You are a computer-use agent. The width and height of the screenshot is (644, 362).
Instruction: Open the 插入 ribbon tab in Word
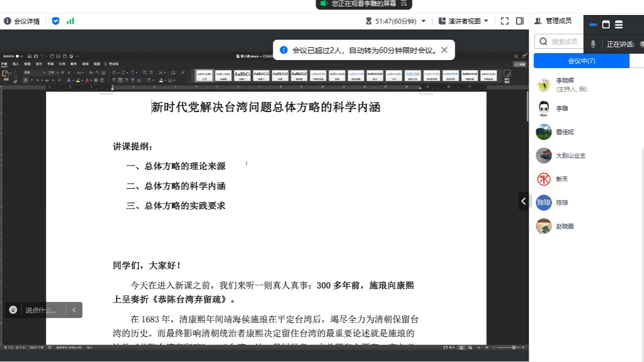click(16, 64)
